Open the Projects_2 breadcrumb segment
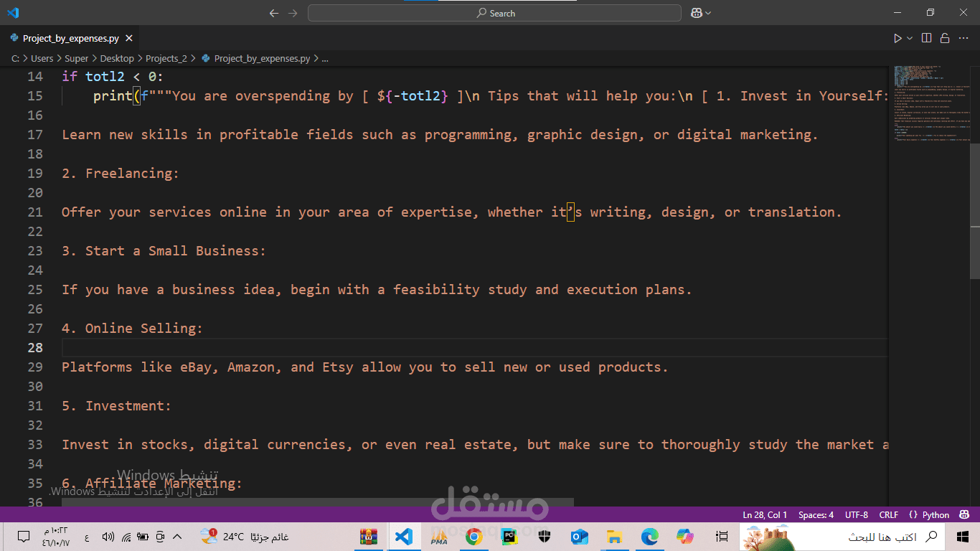This screenshot has height=551, width=980. coord(166,58)
